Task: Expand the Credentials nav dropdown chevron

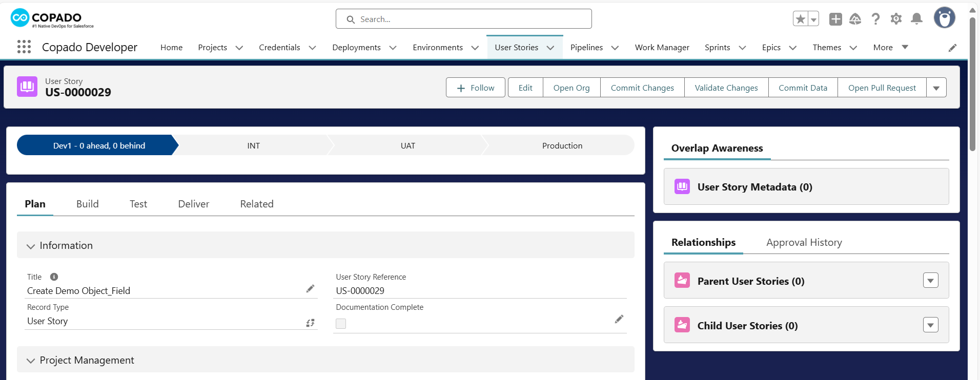Action: pos(312,48)
